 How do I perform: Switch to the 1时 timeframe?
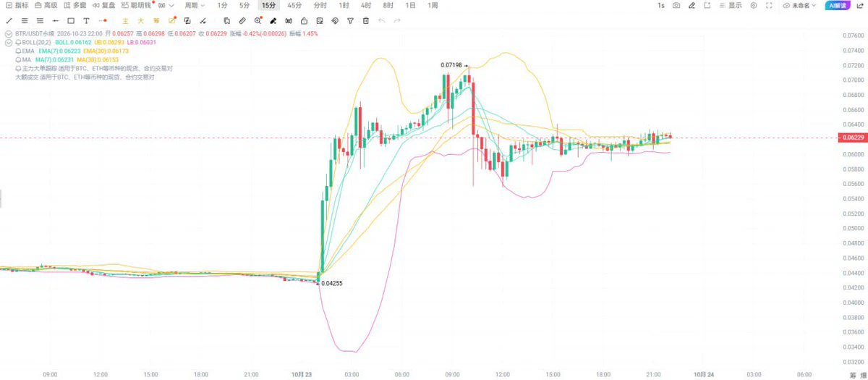point(344,6)
